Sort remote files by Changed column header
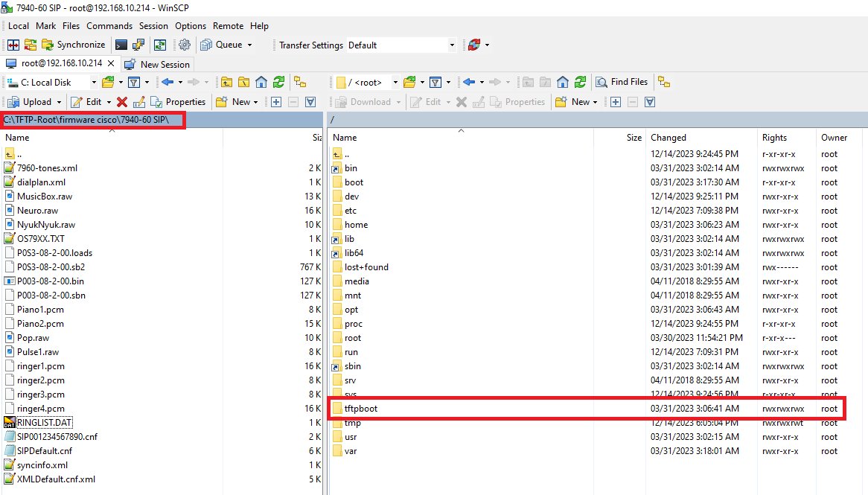The height and width of the screenshot is (495, 868). click(x=668, y=138)
